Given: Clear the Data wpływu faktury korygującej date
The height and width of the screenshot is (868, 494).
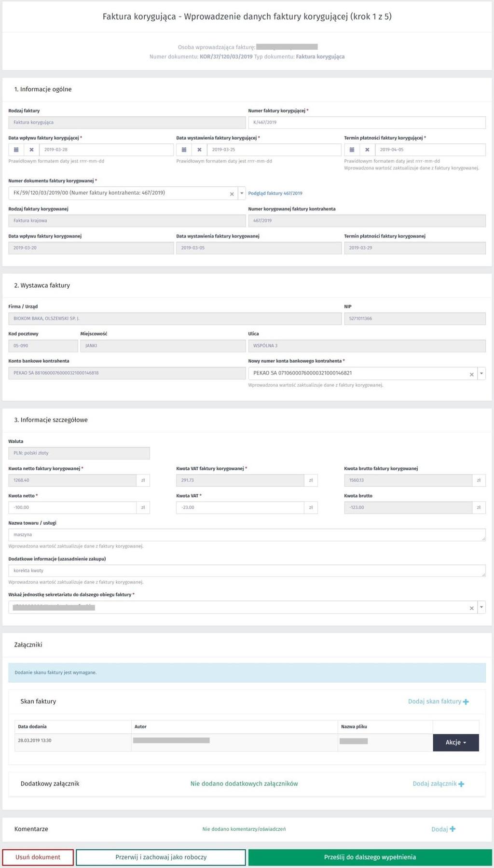Looking at the screenshot, I should pos(31,150).
